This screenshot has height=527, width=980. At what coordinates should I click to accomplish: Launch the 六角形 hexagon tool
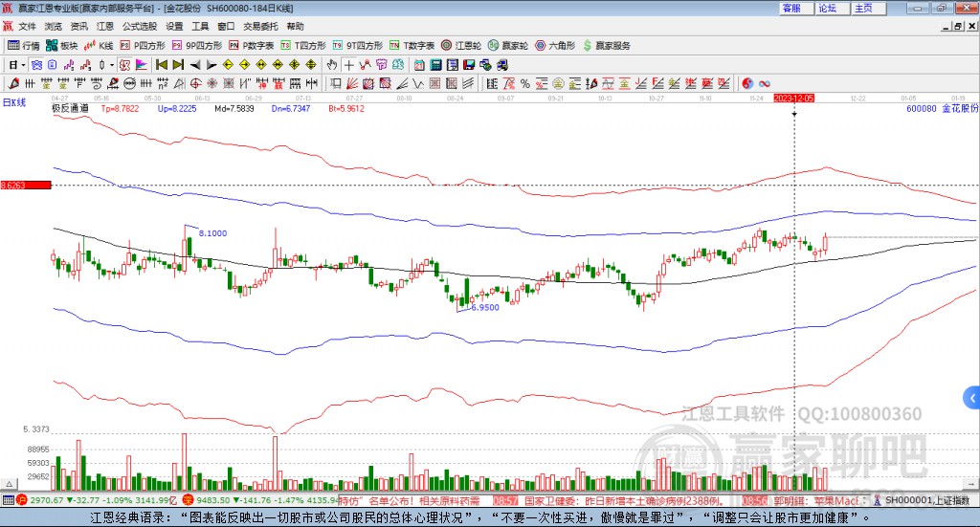tap(555, 45)
